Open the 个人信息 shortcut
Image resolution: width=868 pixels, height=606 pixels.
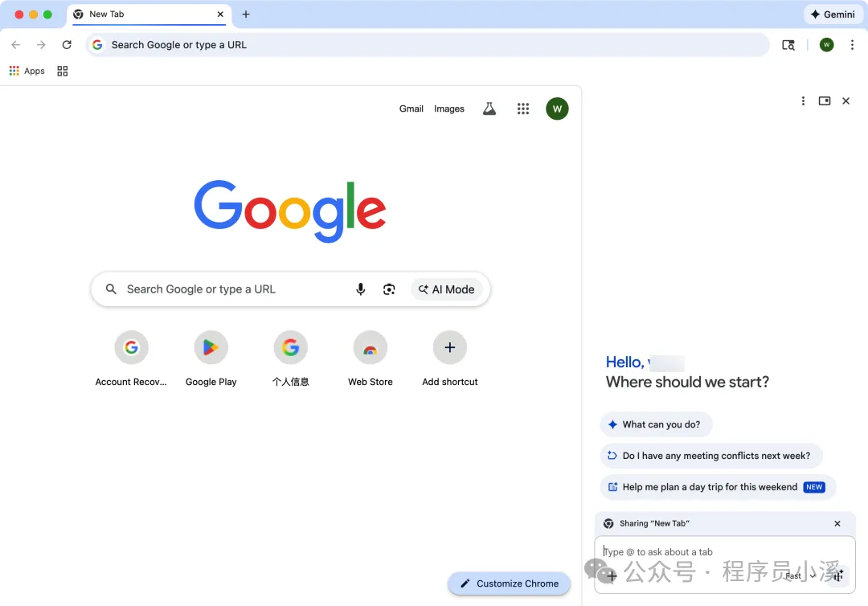point(291,358)
